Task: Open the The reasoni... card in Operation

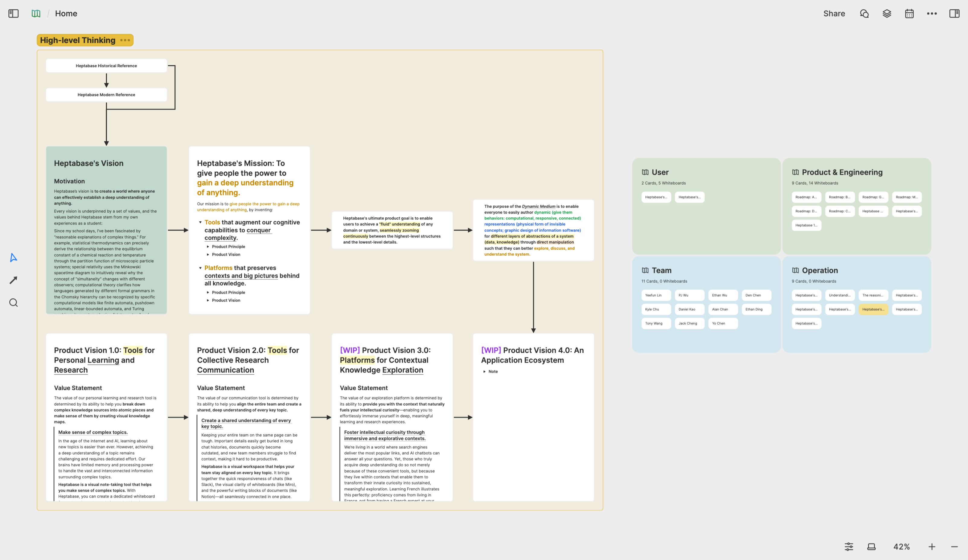Action: point(873,295)
